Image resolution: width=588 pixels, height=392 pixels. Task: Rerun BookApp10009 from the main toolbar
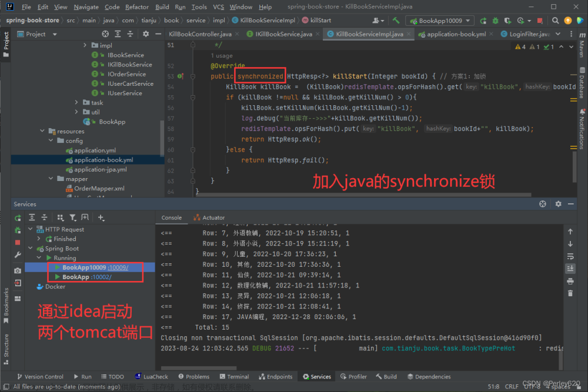483,21
